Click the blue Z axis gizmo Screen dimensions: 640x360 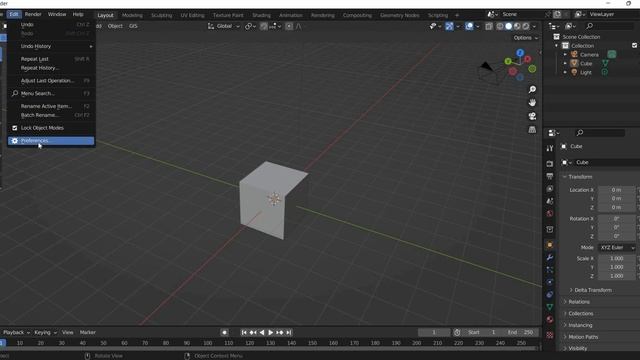520,53
